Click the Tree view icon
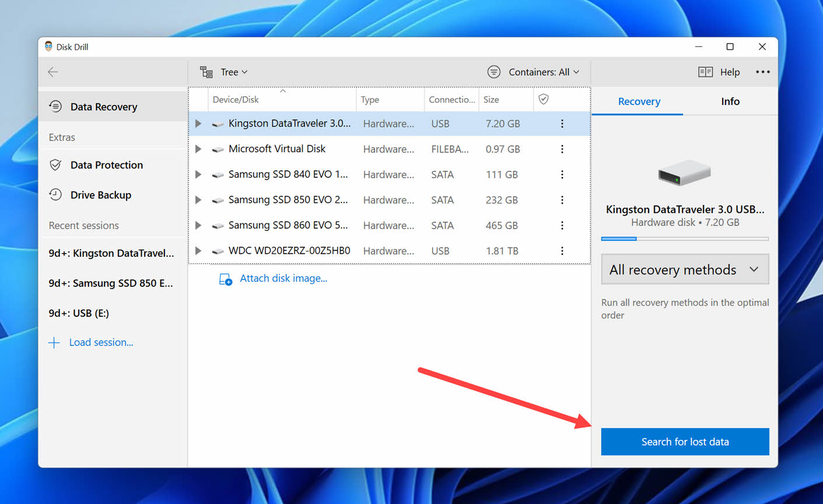The height and width of the screenshot is (504, 823). (206, 72)
